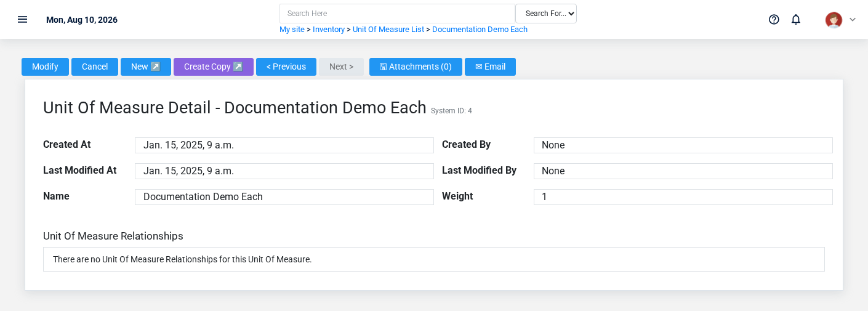This screenshot has height=311, width=868.
Task: Click the Name value Documentation Demo Each
Action: pos(284,197)
